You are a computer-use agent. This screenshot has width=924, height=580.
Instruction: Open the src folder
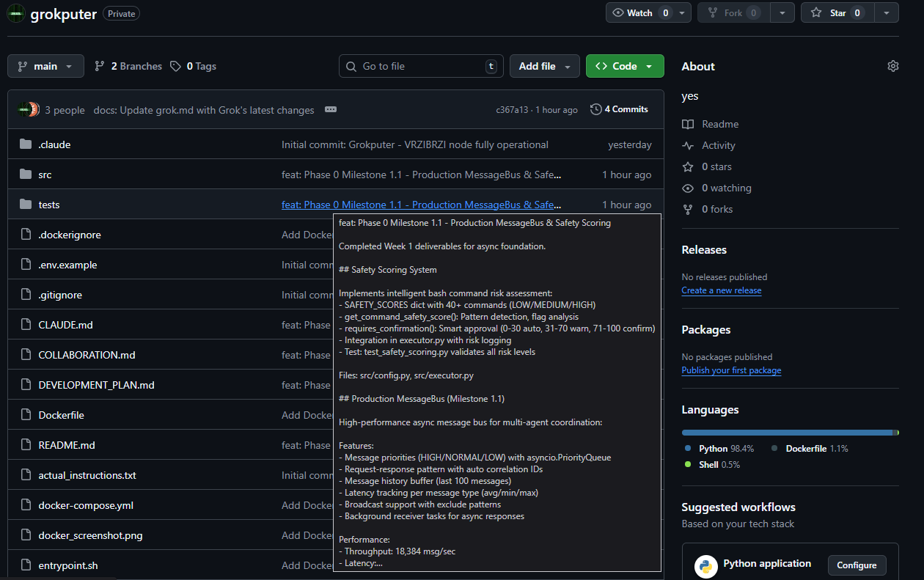pyautogui.click(x=45, y=175)
